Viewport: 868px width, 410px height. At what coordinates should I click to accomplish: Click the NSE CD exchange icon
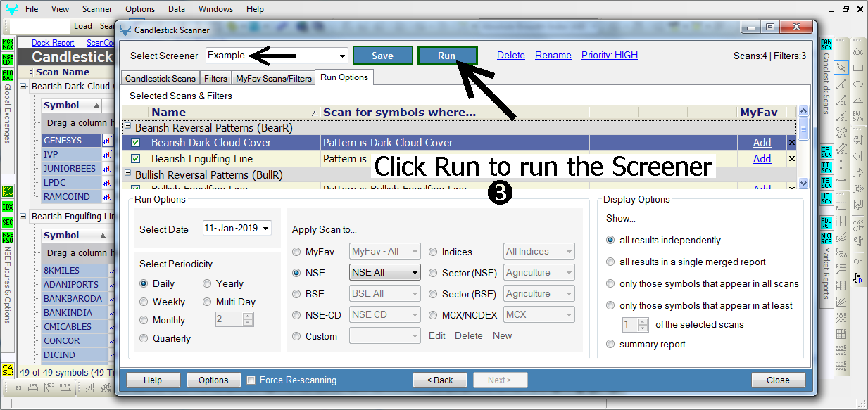[8, 60]
